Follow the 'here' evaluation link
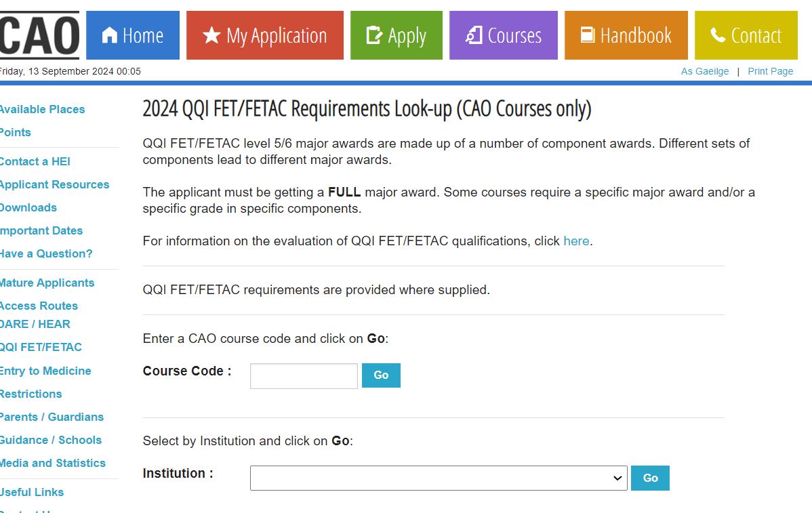Image resolution: width=812 pixels, height=513 pixels. tap(576, 241)
